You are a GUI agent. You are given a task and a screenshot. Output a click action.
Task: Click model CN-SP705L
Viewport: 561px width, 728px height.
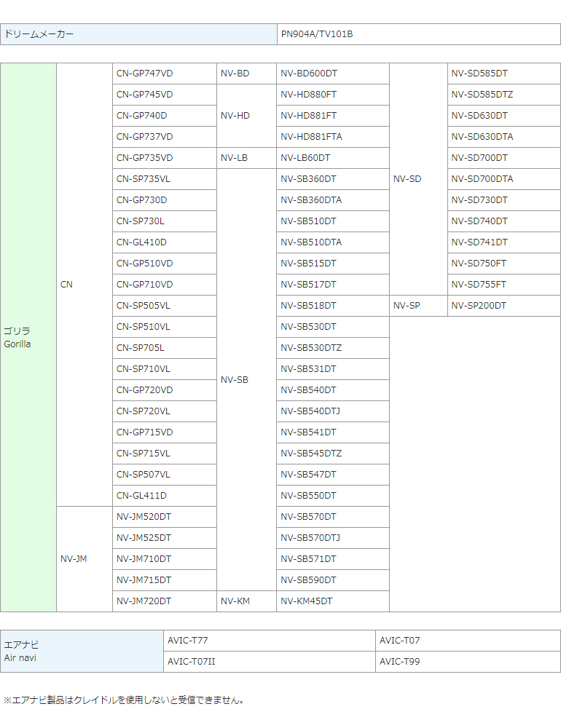tap(165, 348)
